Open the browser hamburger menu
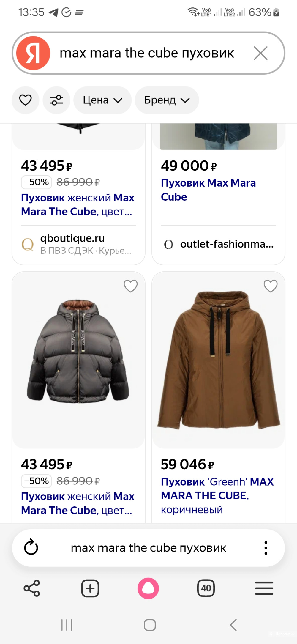The height and width of the screenshot is (644, 297). point(264,588)
